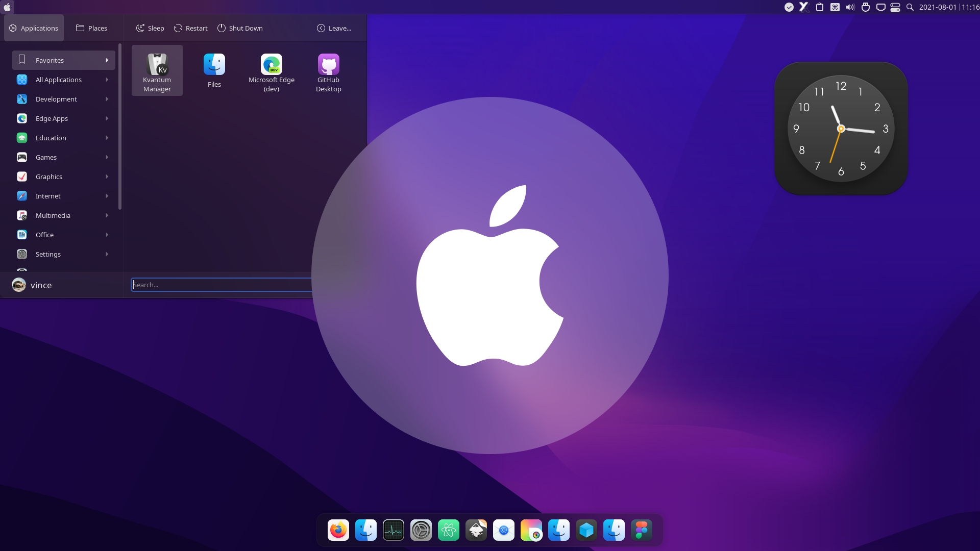Open the system activity monitor dock icon
Image resolution: width=980 pixels, height=551 pixels.
(393, 530)
